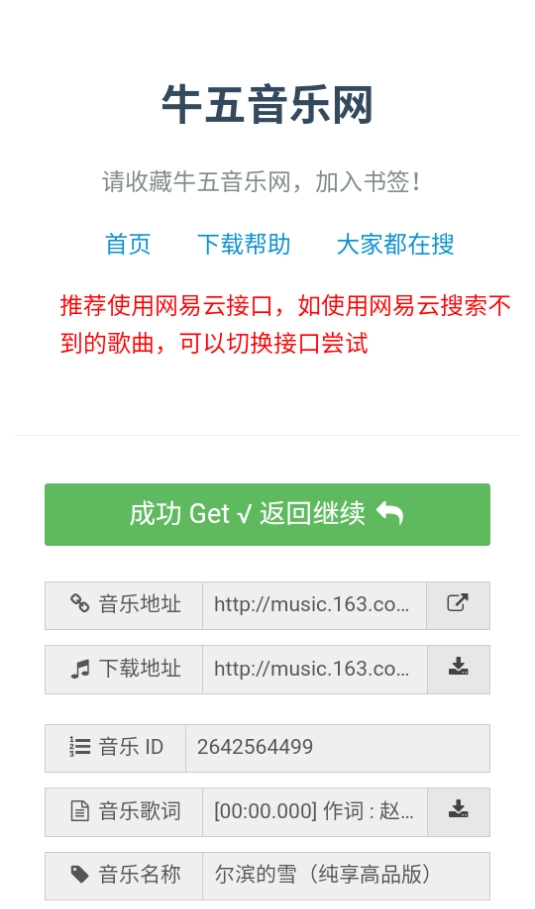Screen dimensions: 535x909
Task: Click the 牛五音乐网 site title
Action: click(267, 105)
